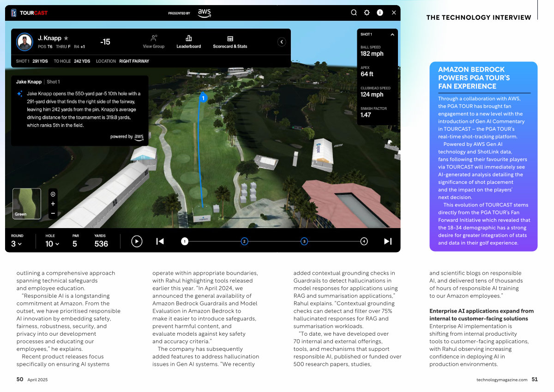Open the Round 3 dropdown
The width and height of the screenshot is (554, 392).
(x=17, y=244)
